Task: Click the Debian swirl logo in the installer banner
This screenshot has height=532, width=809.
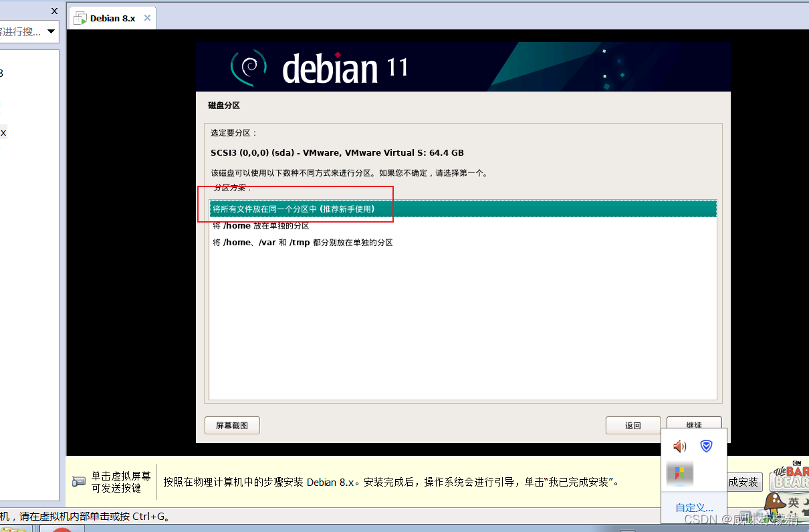Action: tap(248, 67)
